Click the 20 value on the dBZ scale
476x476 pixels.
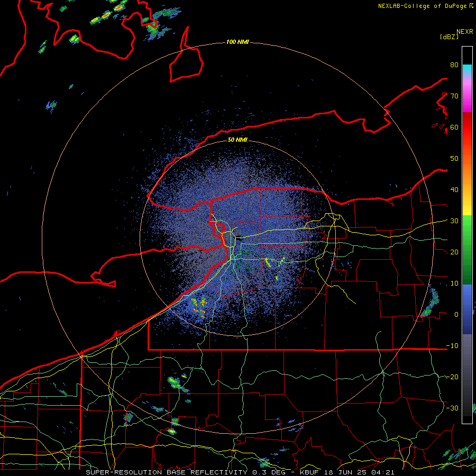point(454,252)
